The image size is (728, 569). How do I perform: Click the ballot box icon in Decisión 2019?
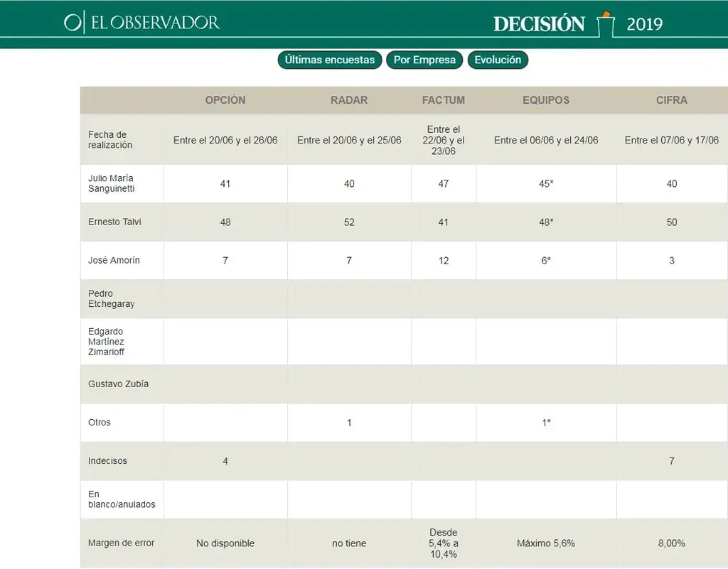click(605, 23)
